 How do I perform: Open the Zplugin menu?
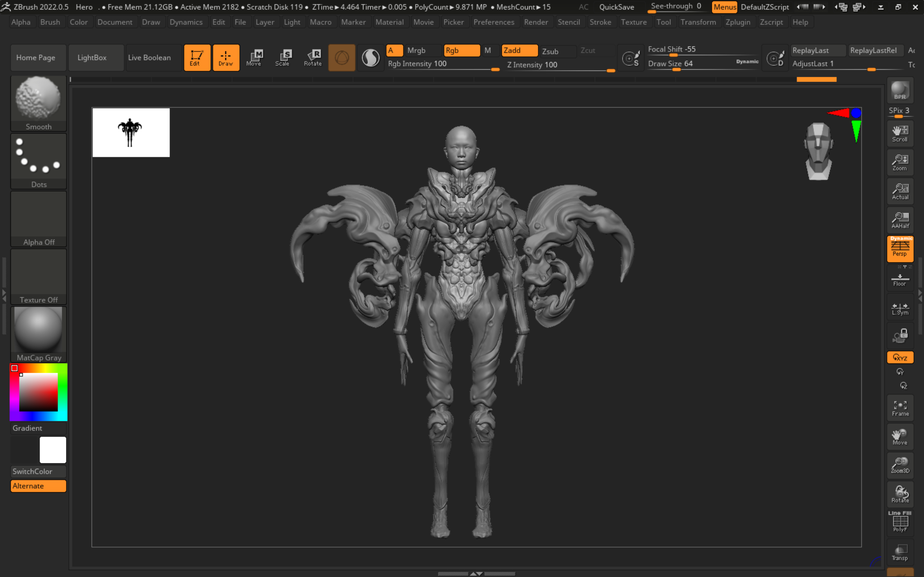737,22
